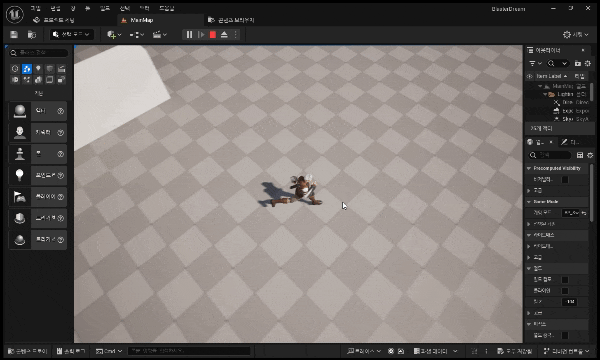Collapse the MainMap tree node
Screen dimensions: 600x360
tap(540, 86)
